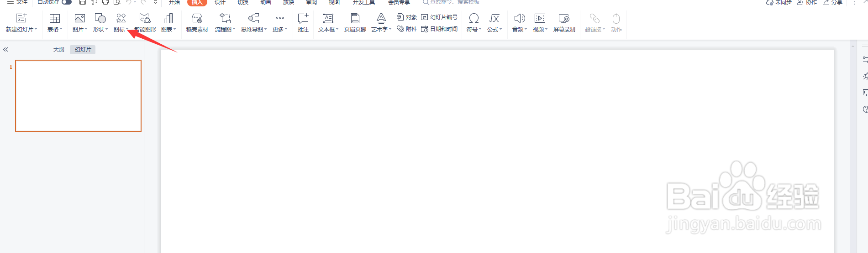Viewport: 868px width, 253px height.
Task: Expand the 新建幻灯片 dropdown arrow
Action: click(36, 29)
